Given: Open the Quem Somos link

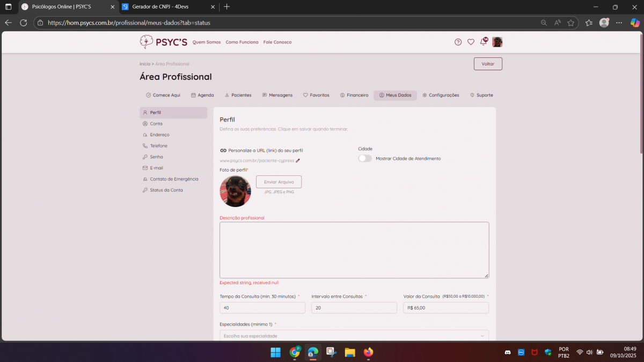Looking at the screenshot, I should click(x=207, y=42).
